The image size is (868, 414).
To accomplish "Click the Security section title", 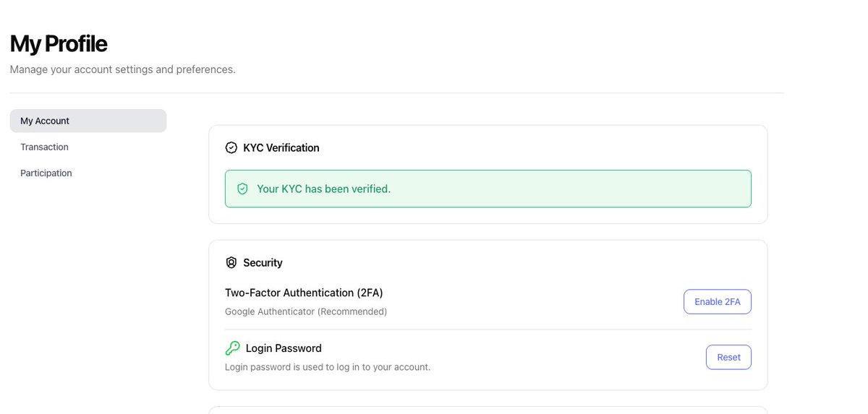I will pos(263,262).
